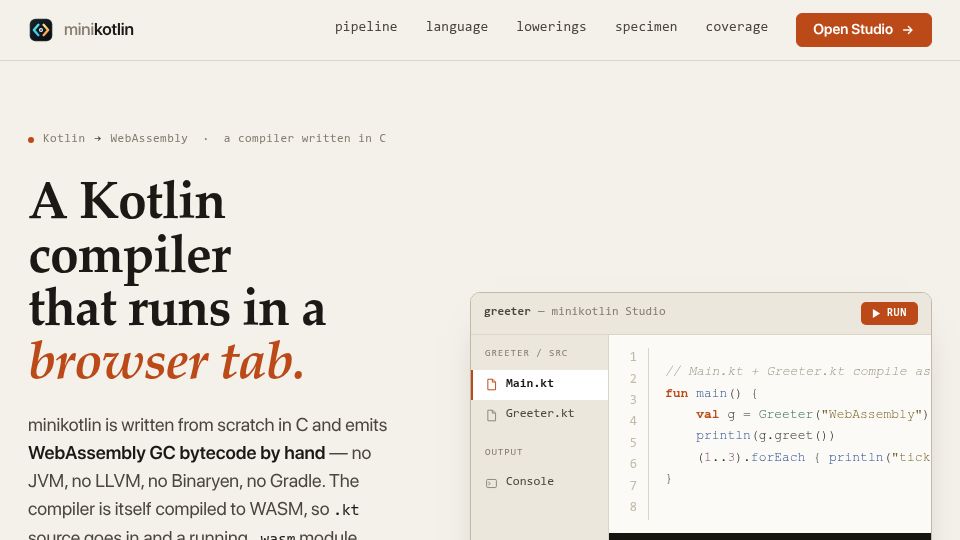Open the coverage nav link
Image resolution: width=960 pixels, height=540 pixels.
click(737, 27)
